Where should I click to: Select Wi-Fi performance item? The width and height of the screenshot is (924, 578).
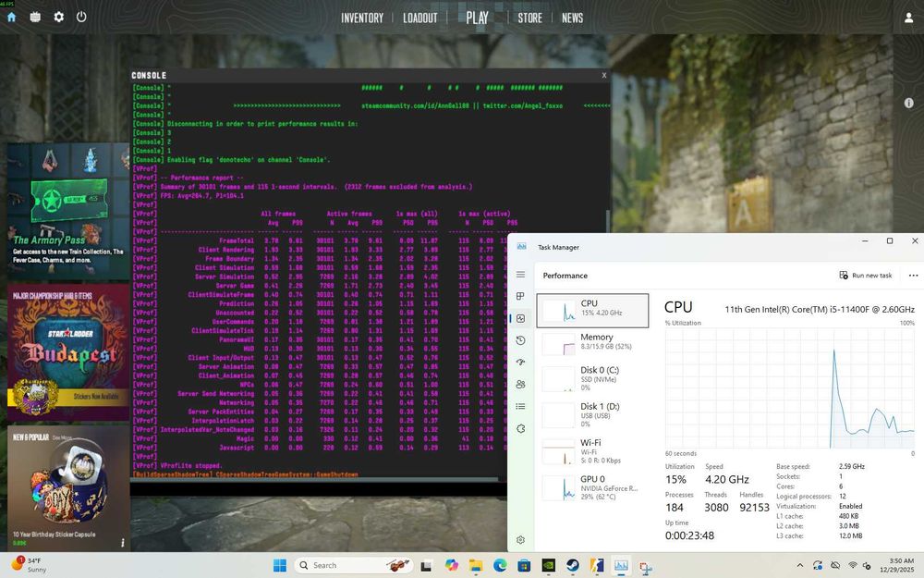592,450
